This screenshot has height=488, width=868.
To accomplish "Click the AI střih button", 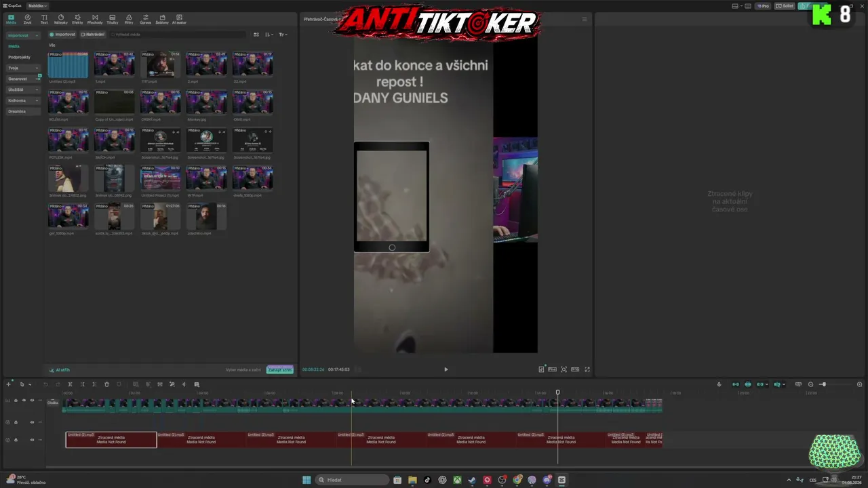I will click(60, 370).
